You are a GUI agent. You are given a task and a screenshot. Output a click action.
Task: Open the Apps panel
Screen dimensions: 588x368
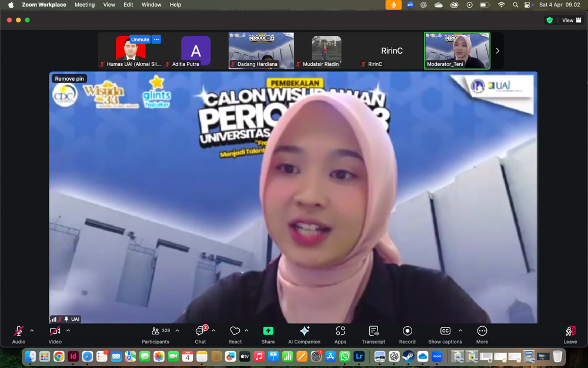point(340,334)
